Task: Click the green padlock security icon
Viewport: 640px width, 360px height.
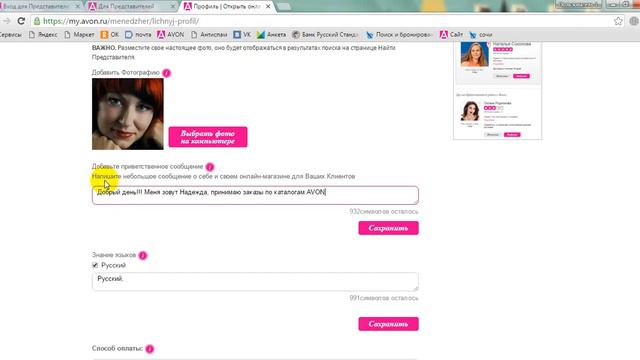Action: (x=37, y=21)
